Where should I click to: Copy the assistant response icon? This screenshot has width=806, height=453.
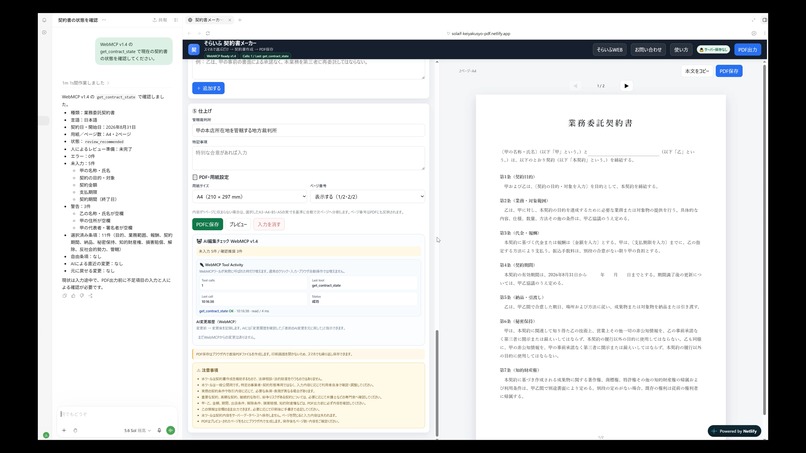click(64, 296)
